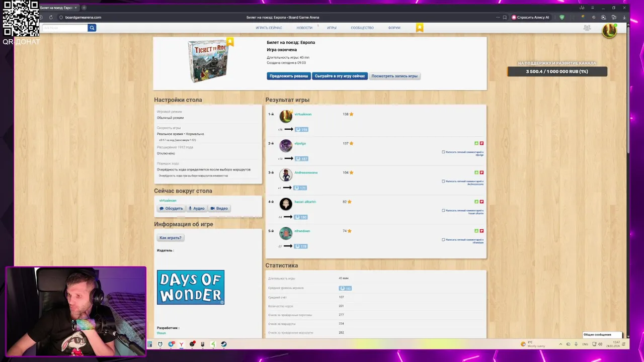Open Telegram icon in the taskbar
Image resolution: width=644 pixels, height=362 pixels.
point(171,344)
